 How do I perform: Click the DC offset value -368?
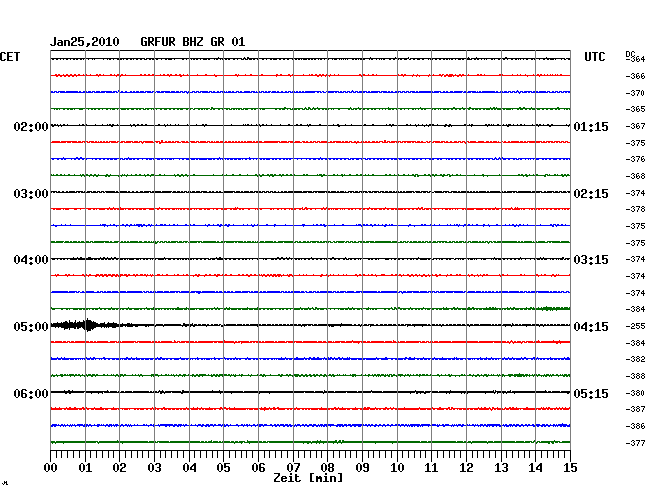tap(635, 176)
